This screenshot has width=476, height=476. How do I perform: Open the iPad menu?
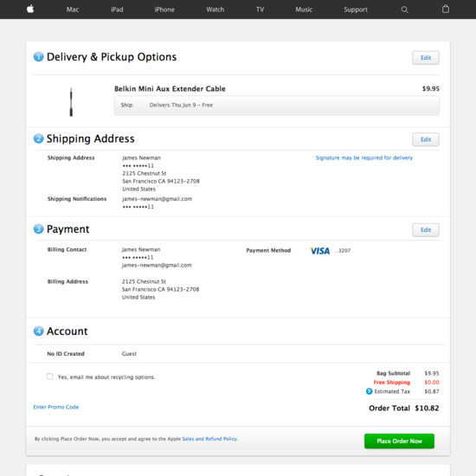117,10
